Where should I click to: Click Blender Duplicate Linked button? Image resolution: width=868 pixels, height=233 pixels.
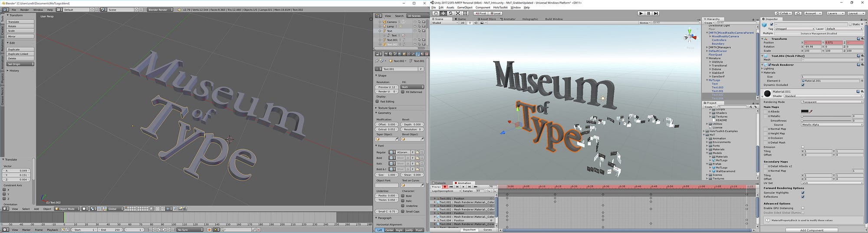[20, 54]
